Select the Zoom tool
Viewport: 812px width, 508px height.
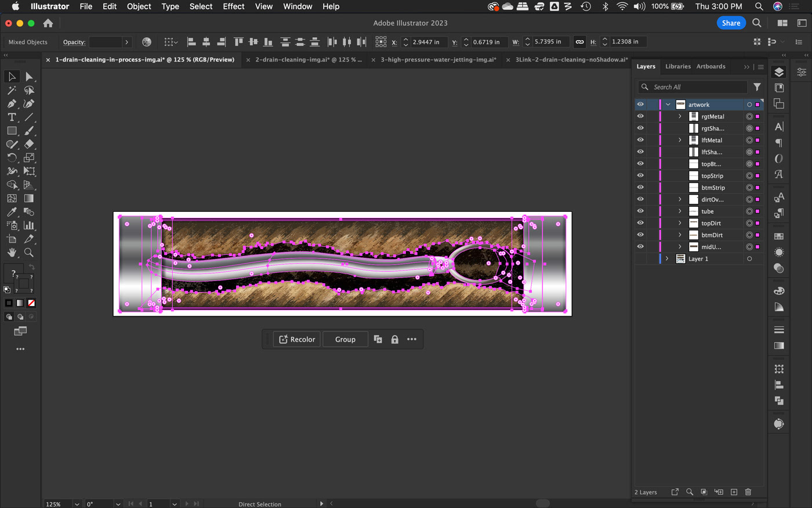point(29,253)
